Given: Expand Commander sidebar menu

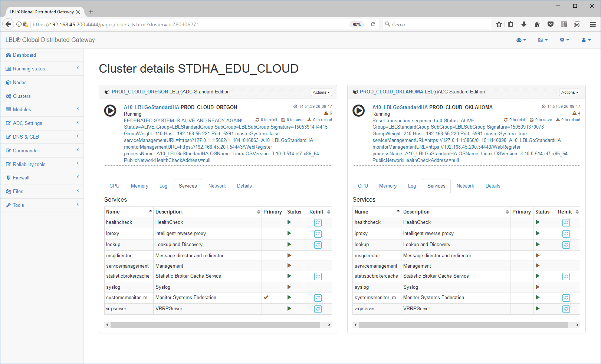Looking at the screenshot, I should (42, 150).
